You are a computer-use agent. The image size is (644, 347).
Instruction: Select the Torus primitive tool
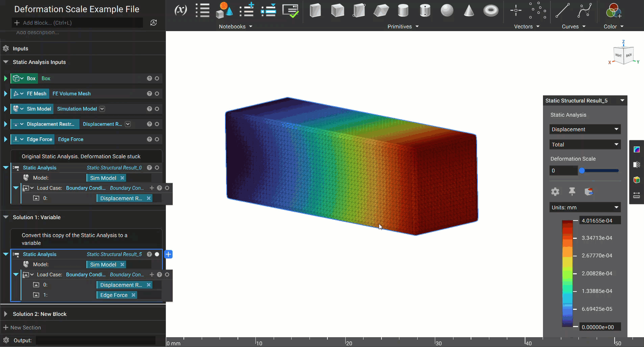click(x=491, y=10)
